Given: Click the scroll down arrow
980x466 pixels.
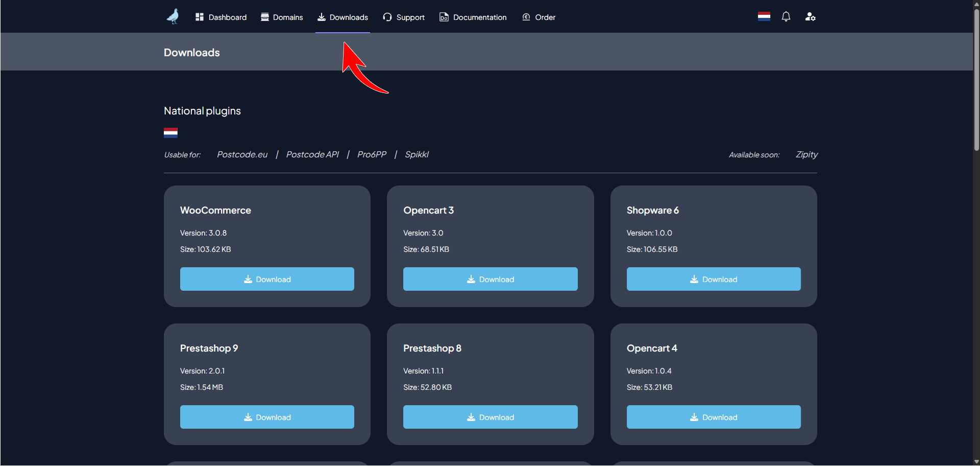Looking at the screenshot, I should click(976, 462).
